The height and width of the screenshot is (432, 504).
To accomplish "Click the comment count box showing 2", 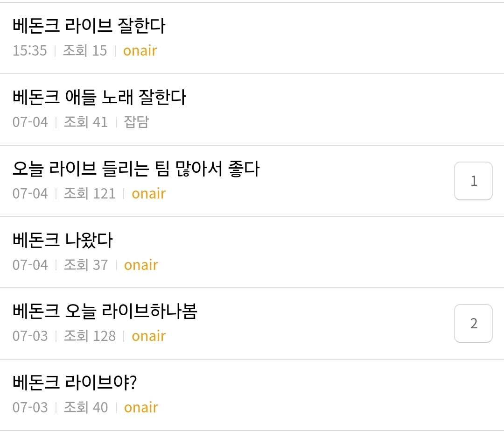I will pos(473,324).
